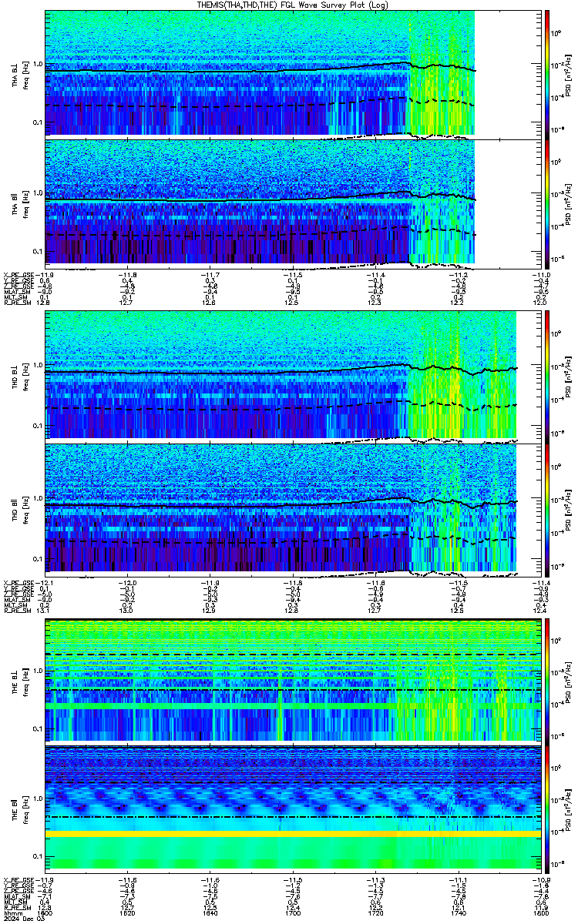Click the THD B-parallel freq [Hz] axis label

[x=25, y=509]
